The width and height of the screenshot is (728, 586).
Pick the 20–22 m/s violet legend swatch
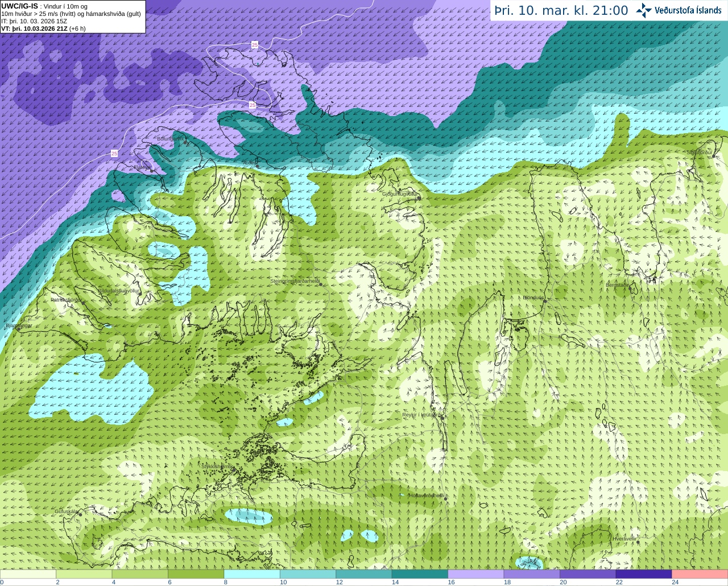coord(588,574)
